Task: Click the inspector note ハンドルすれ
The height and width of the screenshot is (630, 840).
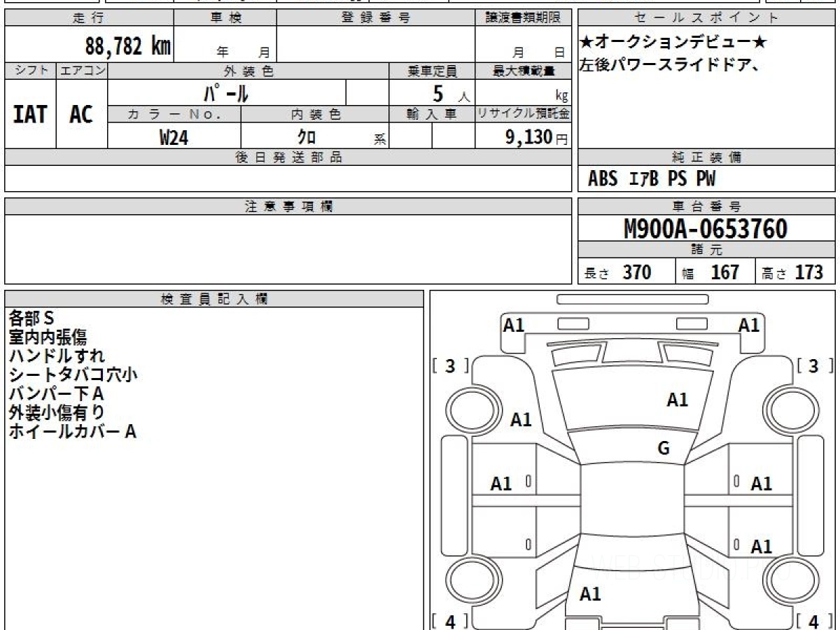Action: pyautogui.click(x=57, y=356)
